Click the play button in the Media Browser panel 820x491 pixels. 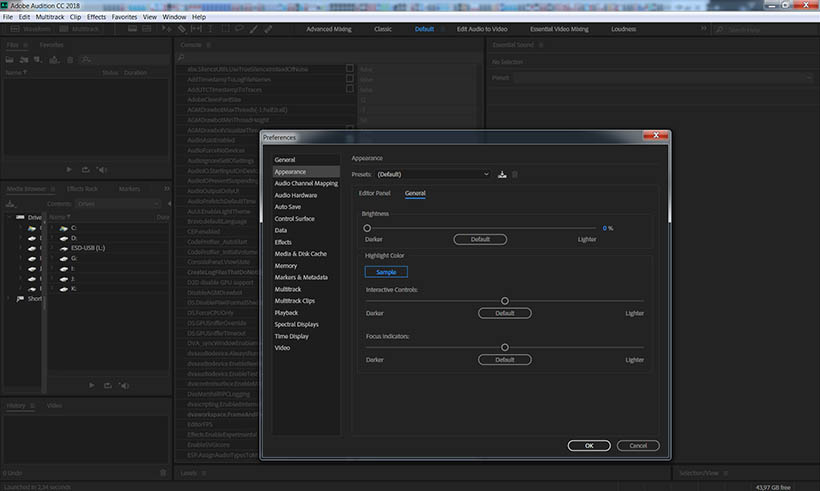[x=92, y=385]
